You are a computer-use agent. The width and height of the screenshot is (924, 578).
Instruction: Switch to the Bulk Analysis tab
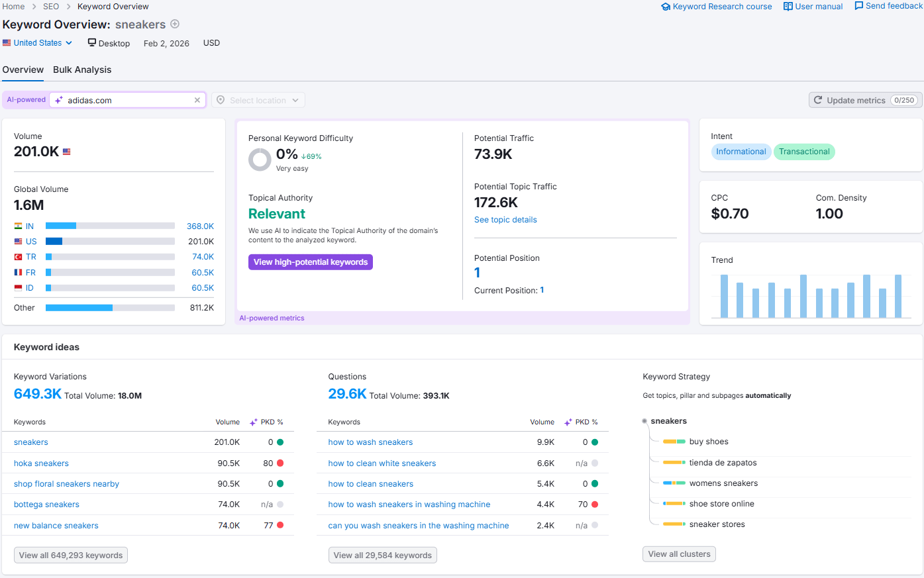tap(82, 70)
